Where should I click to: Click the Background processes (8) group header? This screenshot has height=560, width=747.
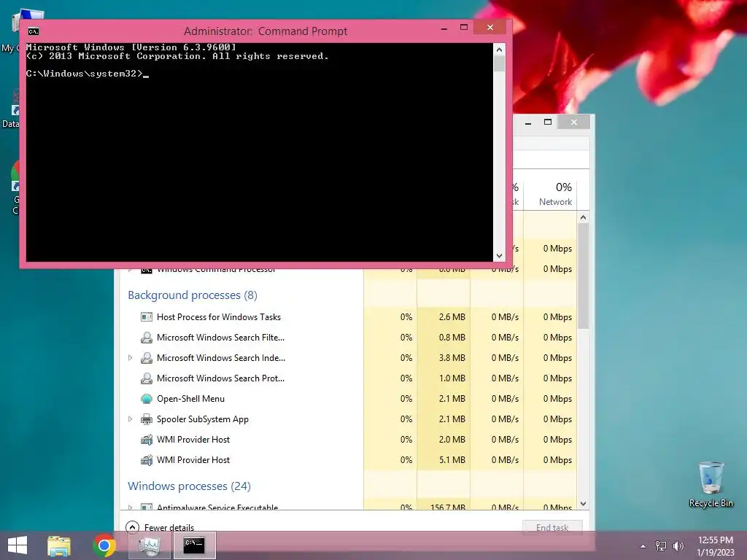pos(193,295)
